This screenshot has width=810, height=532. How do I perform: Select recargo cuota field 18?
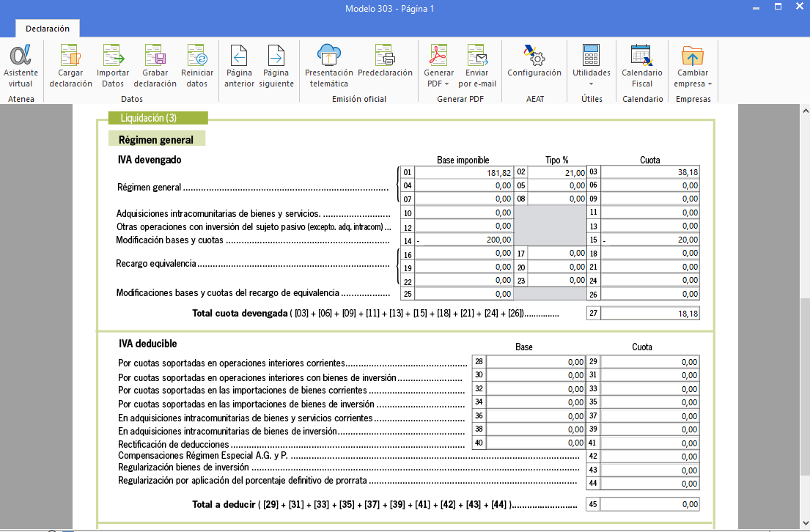click(650, 254)
